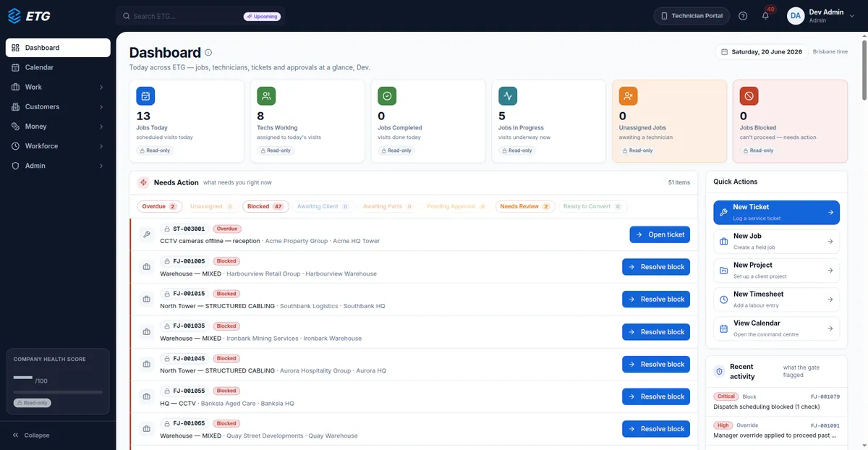Viewport: 868px width, 450px height.
Task: Expand the Admin sidebar menu
Action: point(58,166)
